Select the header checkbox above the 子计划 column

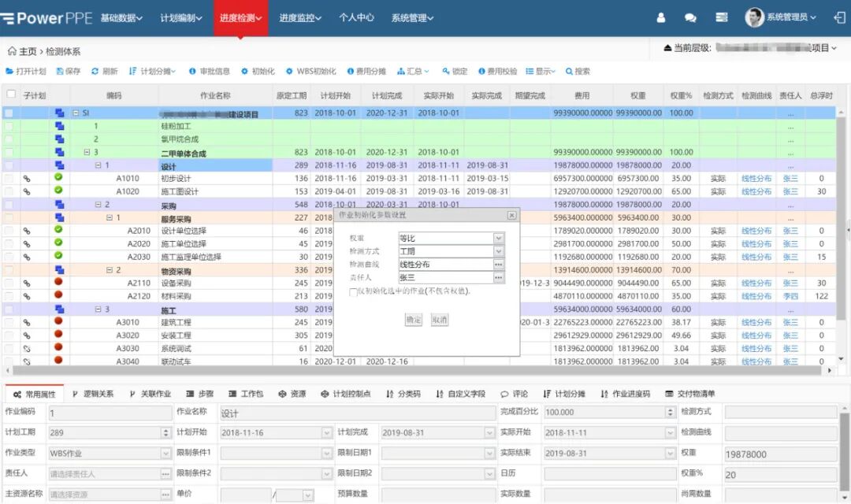coord(11,94)
